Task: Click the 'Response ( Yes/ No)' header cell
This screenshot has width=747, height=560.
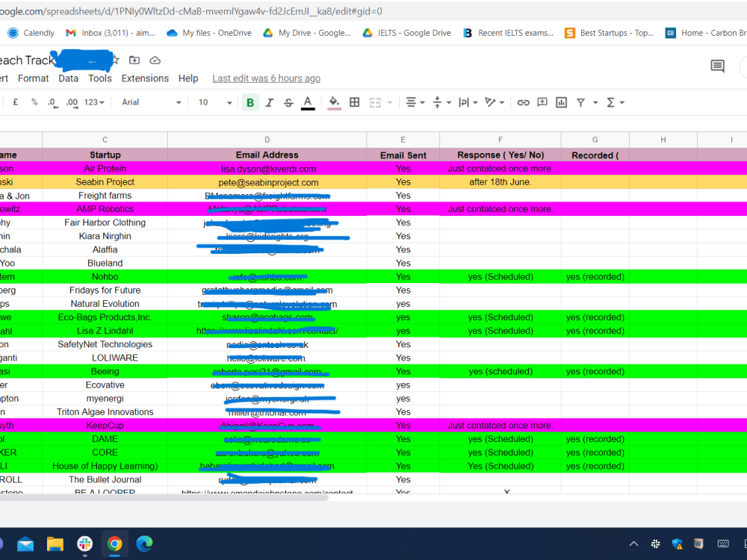Action: coord(500,155)
